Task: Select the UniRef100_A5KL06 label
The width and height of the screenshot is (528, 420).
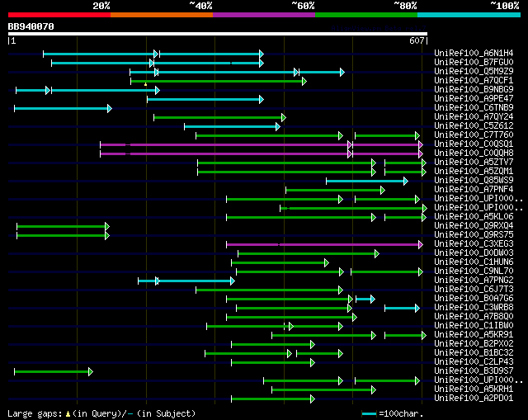Action: (x=474, y=216)
